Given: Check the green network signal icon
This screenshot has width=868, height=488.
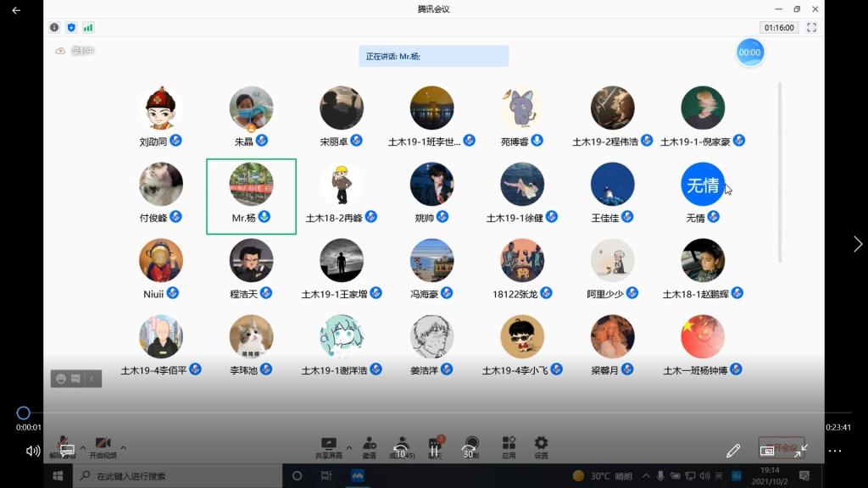Looking at the screenshot, I should click(x=88, y=27).
